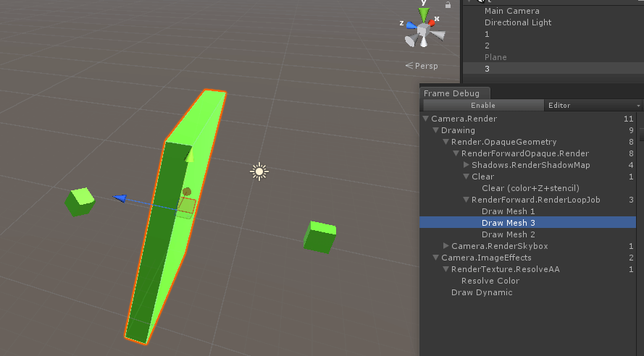Click the count 9 beside Drawing
Screen dimensions: 644x356
tap(631, 130)
